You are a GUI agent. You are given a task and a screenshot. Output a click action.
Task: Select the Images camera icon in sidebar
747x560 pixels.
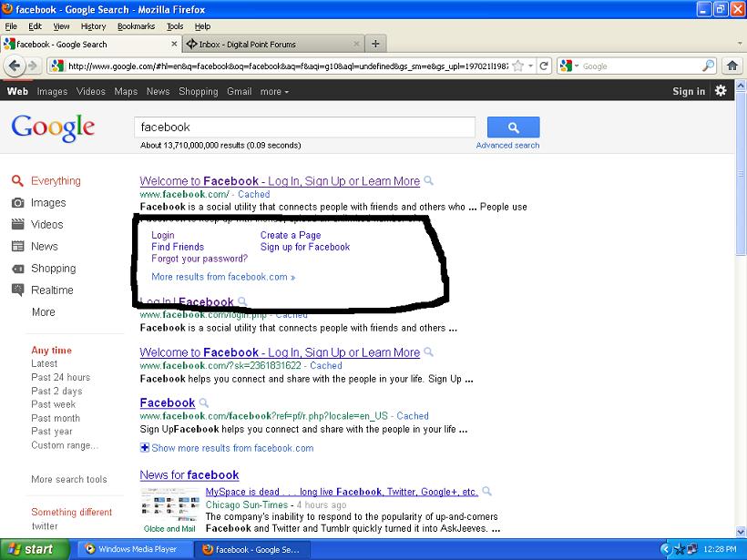(x=17, y=203)
